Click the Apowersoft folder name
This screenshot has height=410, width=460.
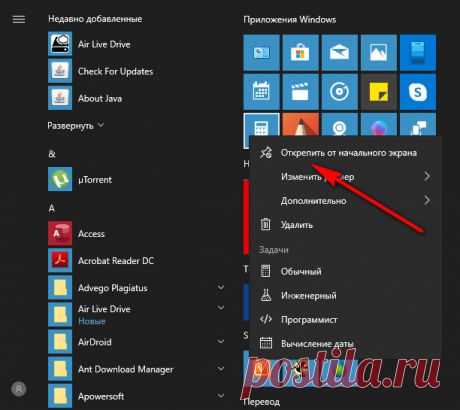tap(101, 396)
